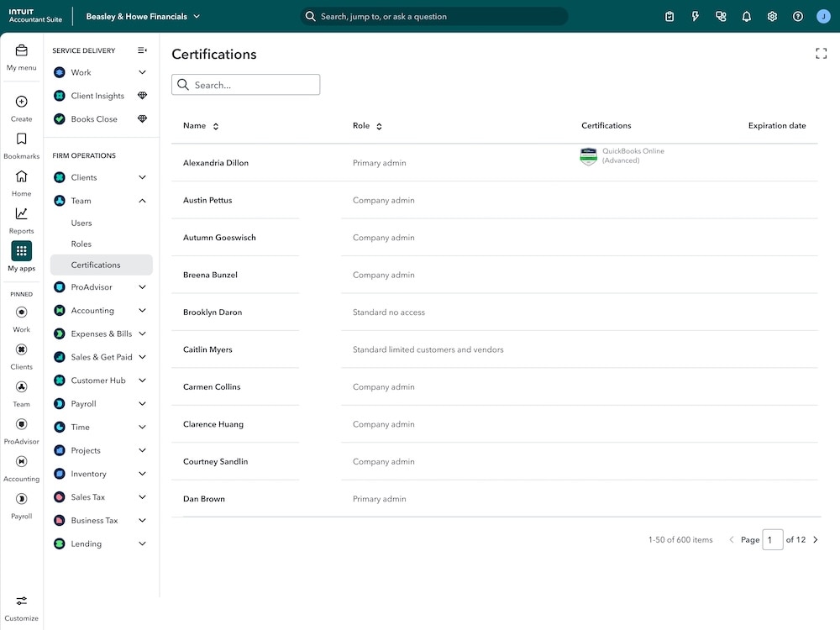Open the Users navigation item
Image resolution: width=840 pixels, height=630 pixels.
(x=81, y=223)
